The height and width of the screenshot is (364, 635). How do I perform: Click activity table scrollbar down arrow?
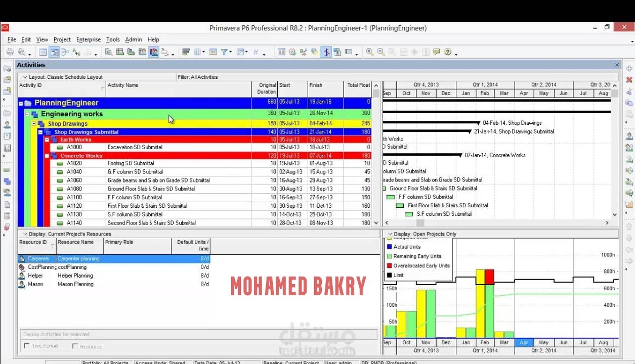376,223
